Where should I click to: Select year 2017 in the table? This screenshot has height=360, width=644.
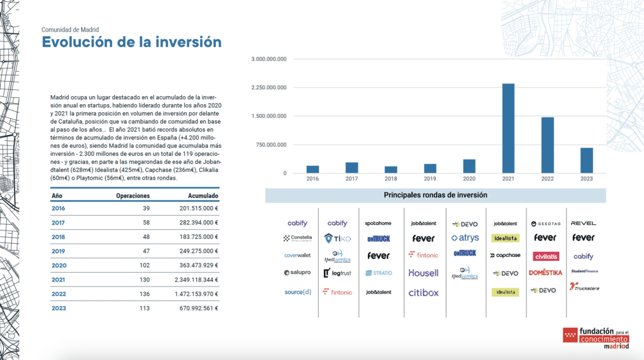[x=58, y=222]
